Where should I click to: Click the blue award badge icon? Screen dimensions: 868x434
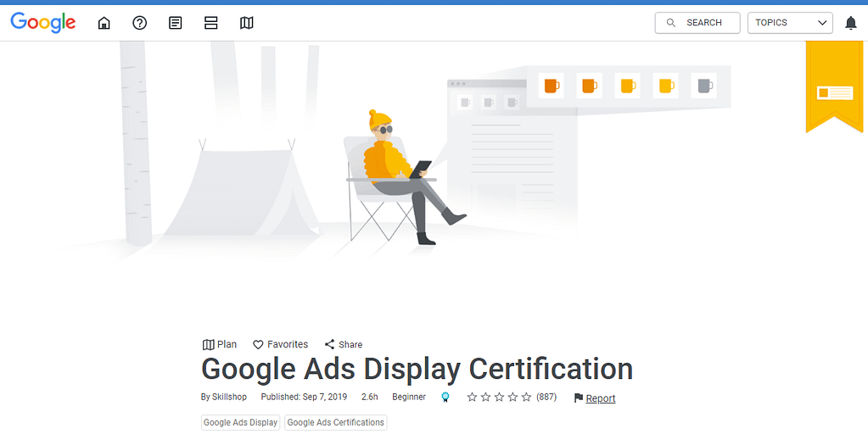point(445,397)
